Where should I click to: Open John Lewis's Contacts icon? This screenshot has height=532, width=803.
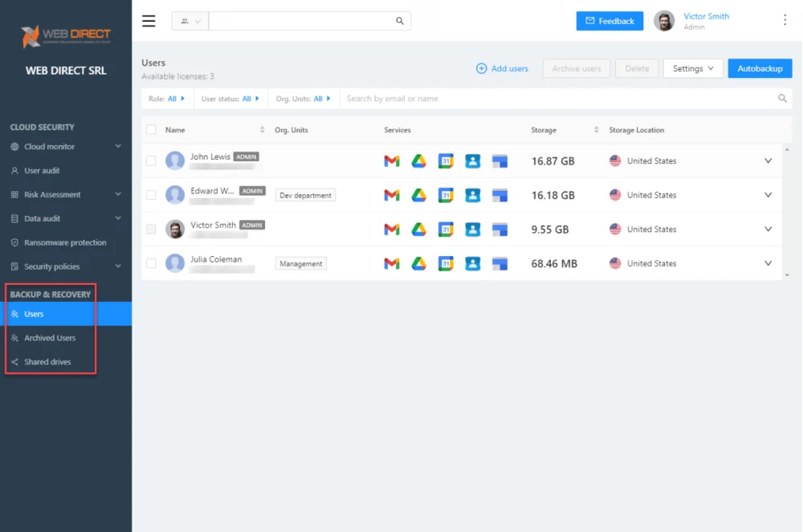click(473, 161)
